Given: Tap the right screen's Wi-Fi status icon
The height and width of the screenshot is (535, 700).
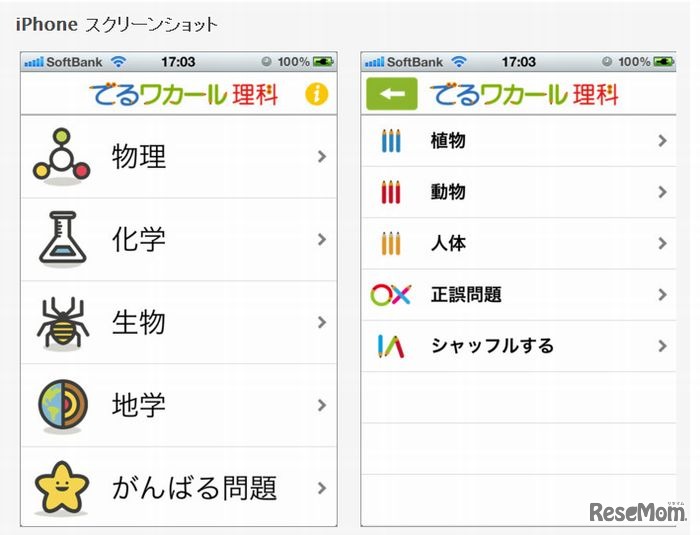Looking at the screenshot, I should [459, 62].
